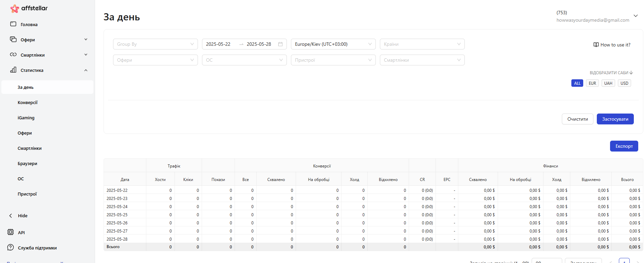Click the Головна sidebar icon
644x263 pixels.
13,24
